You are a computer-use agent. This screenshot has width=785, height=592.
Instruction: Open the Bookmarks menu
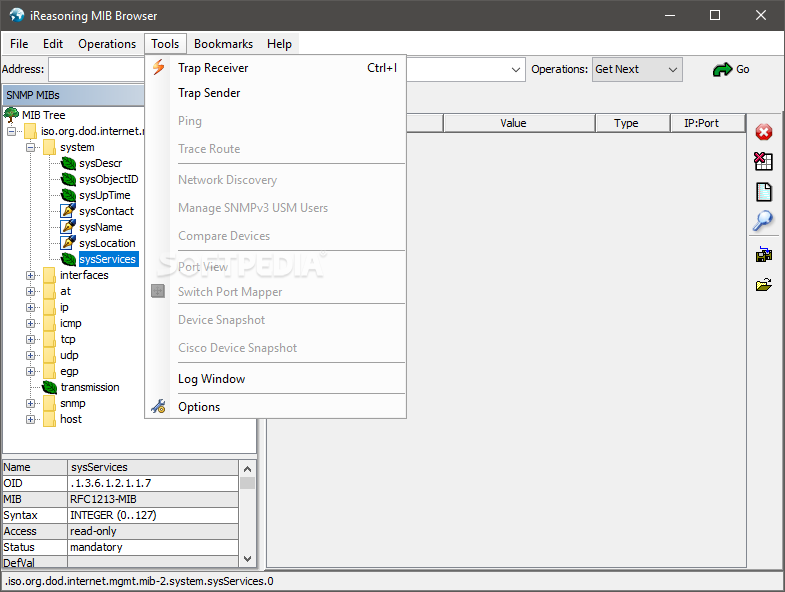[x=223, y=44]
